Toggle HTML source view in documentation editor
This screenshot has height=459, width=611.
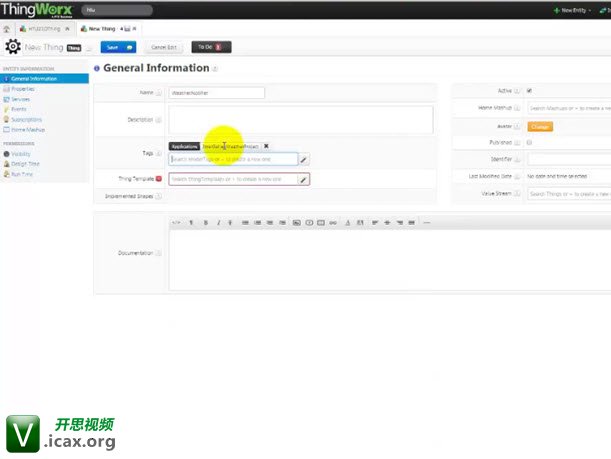[x=176, y=223]
